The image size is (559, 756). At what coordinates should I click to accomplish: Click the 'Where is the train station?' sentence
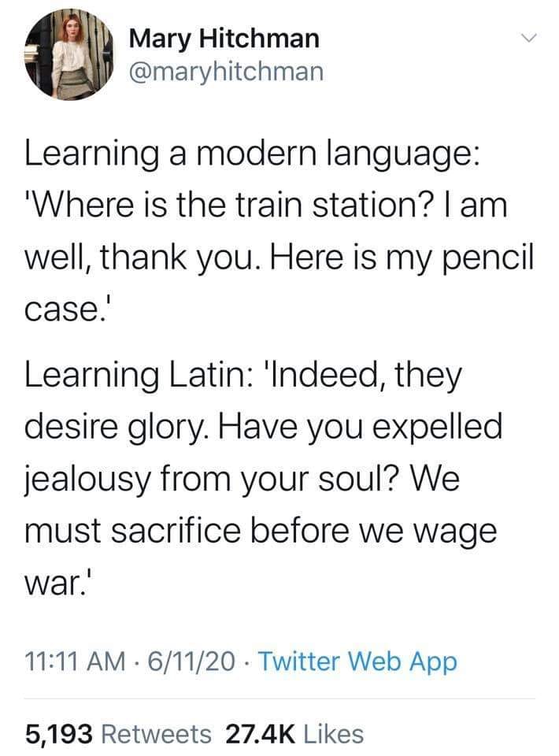231,205
